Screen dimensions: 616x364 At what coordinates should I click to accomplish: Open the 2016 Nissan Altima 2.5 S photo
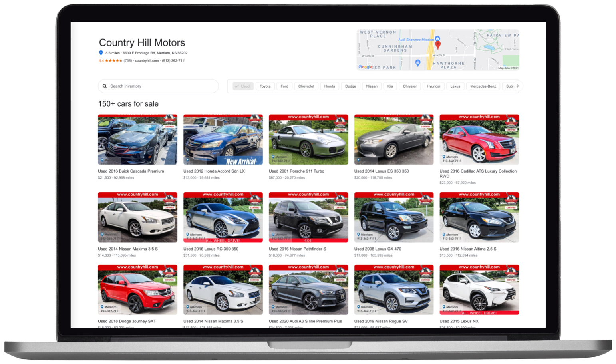pyautogui.click(x=479, y=217)
